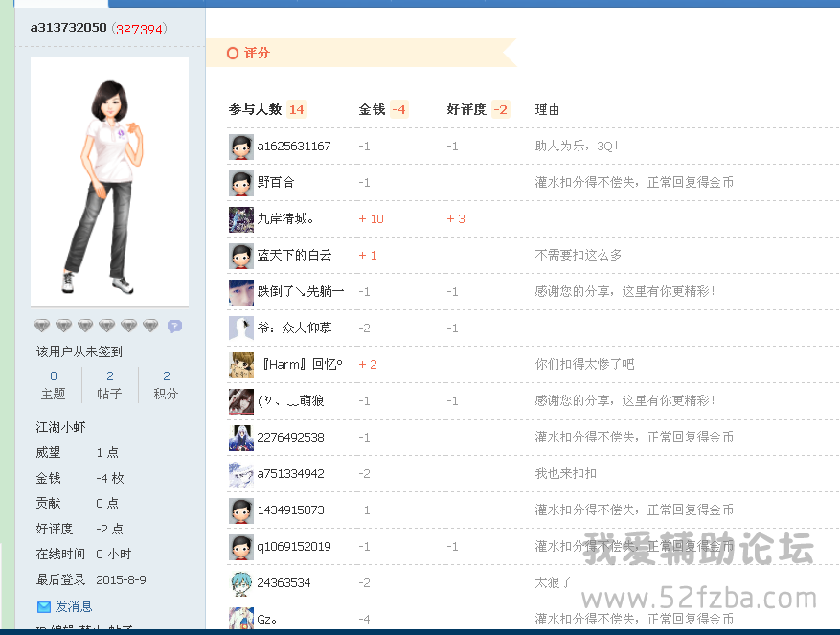Click the envelope icon beside 发消息
The width and height of the screenshot is (840, 635).
44,606
